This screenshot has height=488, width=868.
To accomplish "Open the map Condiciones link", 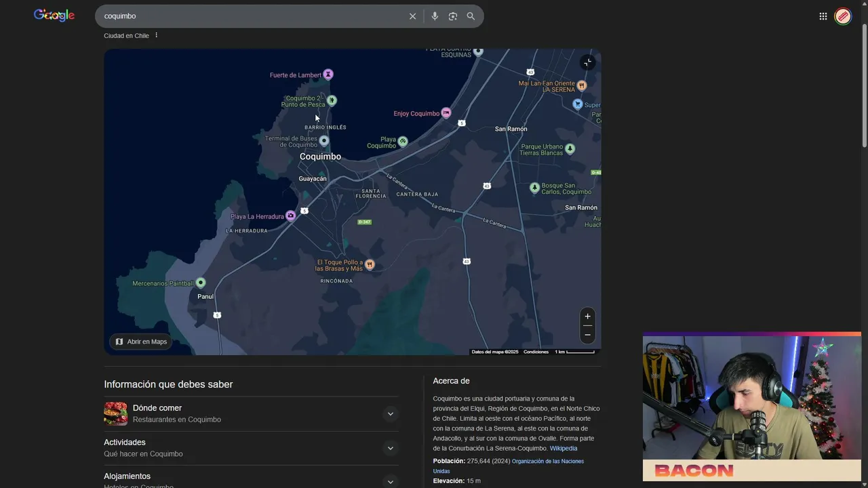I will (536, 352).
